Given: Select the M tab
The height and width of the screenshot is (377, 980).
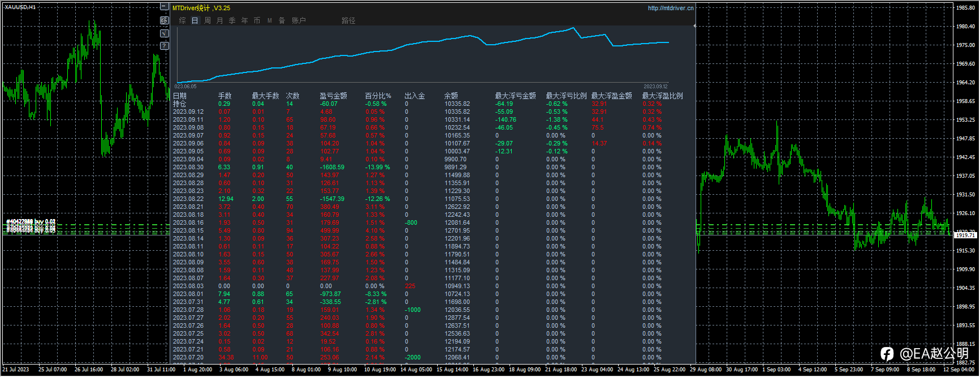Looking at the screenshot, I should tap(269, 20).
